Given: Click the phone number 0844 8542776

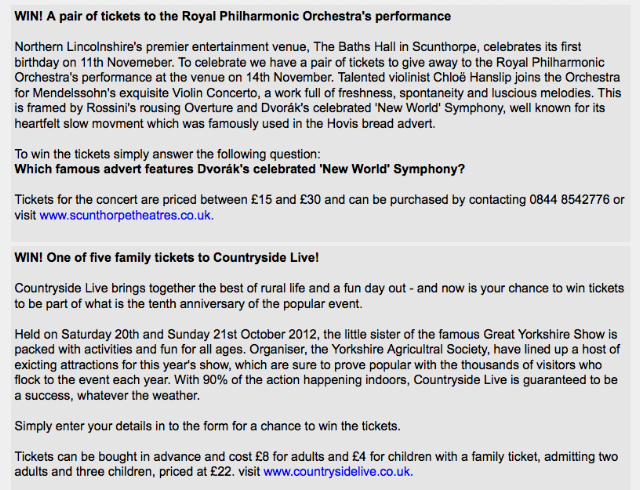Looking at the screenshot, I should point(569,200).
